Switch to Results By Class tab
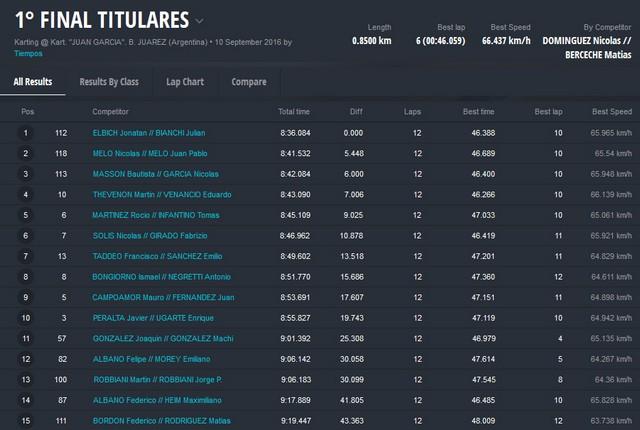The width and height of the screenshot is (640, 430). tap(109, 82)
